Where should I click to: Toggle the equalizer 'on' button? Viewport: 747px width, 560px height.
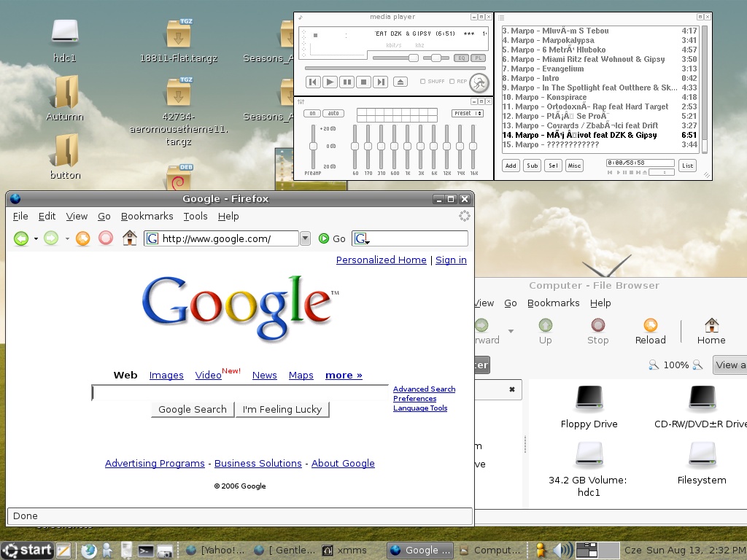click(312, 113)
